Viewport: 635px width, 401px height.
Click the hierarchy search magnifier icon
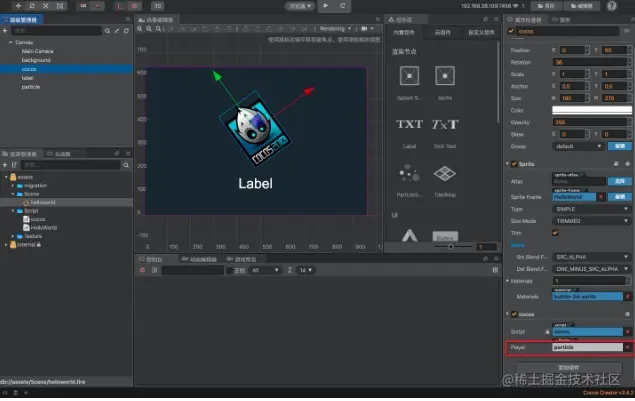coord(107,31)
